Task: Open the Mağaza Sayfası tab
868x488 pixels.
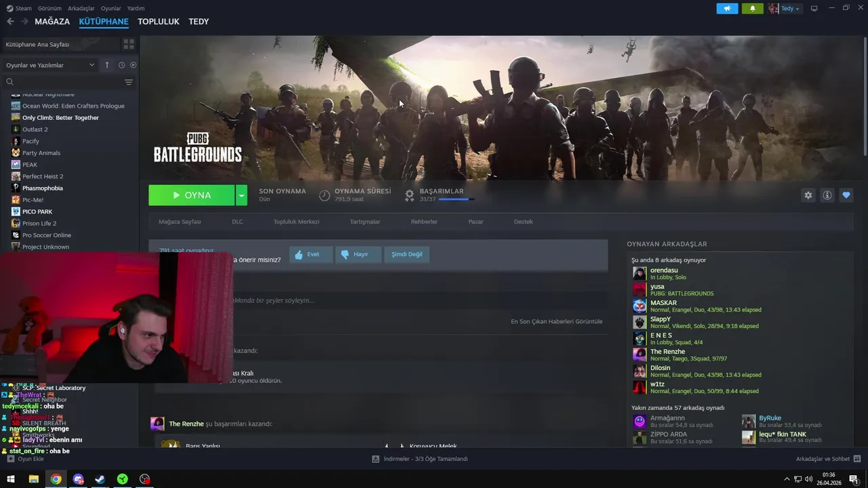Action: [180, 222]
